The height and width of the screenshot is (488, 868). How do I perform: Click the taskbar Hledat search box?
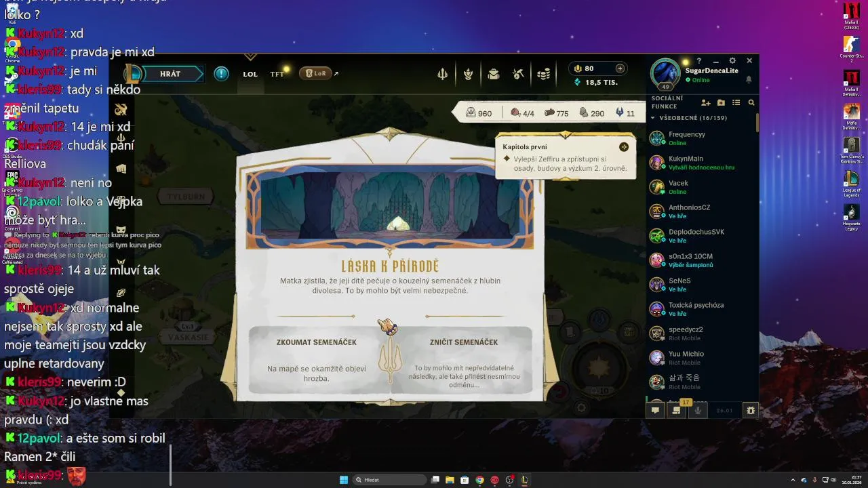[391, 480]
